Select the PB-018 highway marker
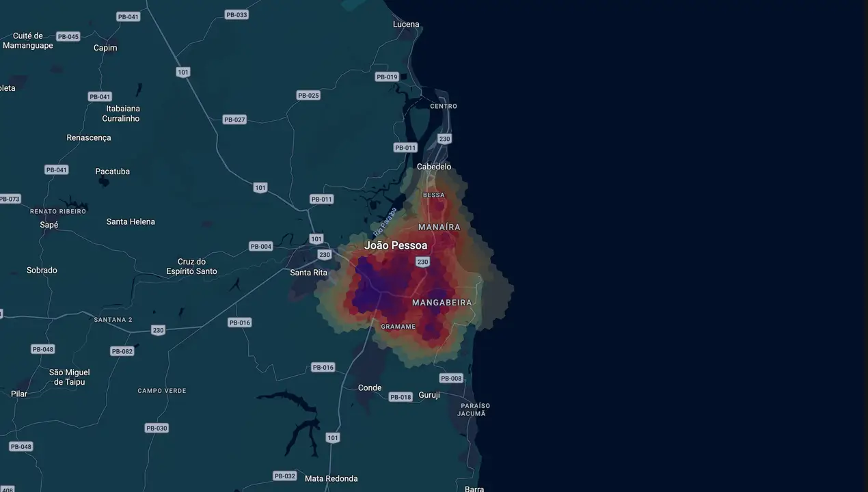 click(x=401, y=397)
